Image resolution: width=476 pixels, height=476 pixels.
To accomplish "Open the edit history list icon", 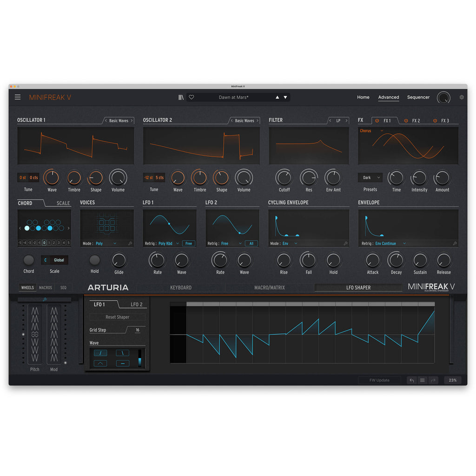I will click(x=422, y=380).
